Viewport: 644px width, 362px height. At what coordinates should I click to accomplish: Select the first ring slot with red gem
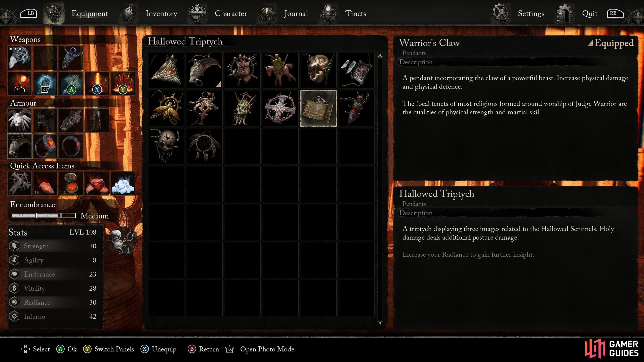pyautogui.click(x=46, y=146)
